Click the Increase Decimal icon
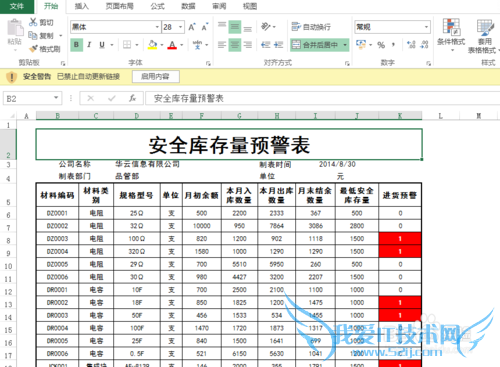This screenshot has height=367, width=500. [x=411, y=44]
